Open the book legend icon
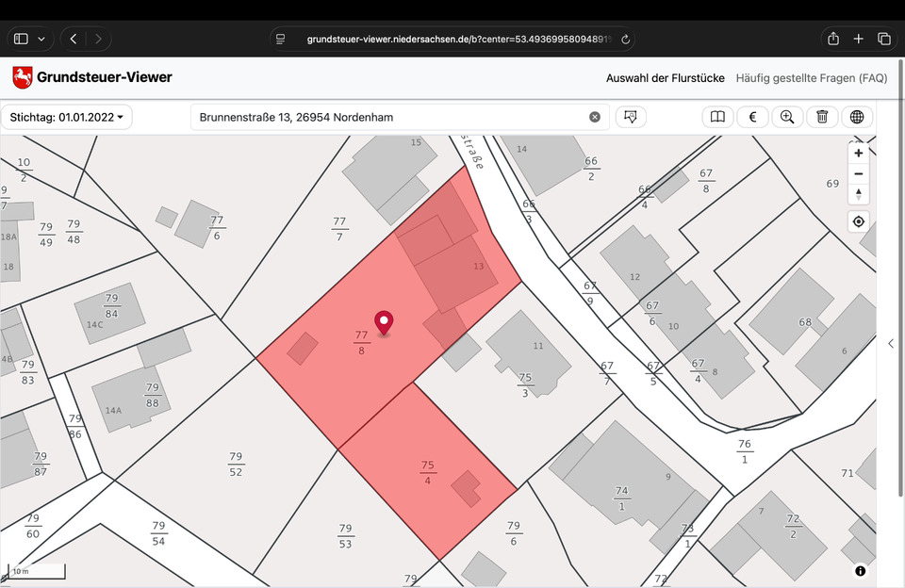Viewport: 905px width, 588px height. point(717,117)
